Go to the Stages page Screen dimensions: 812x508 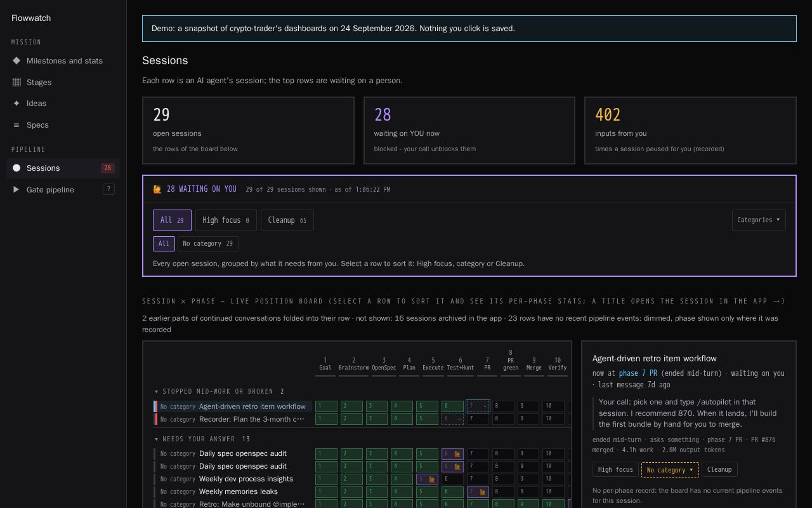pos(63,83)
